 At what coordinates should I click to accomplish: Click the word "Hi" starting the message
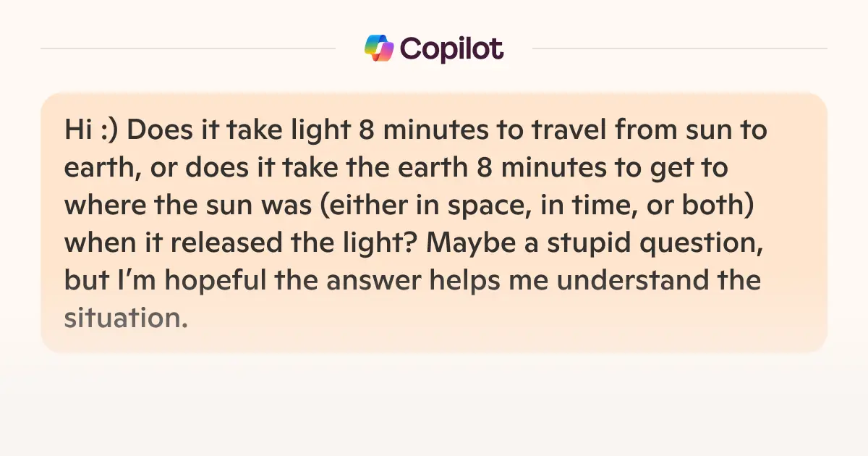pos(76,131)
